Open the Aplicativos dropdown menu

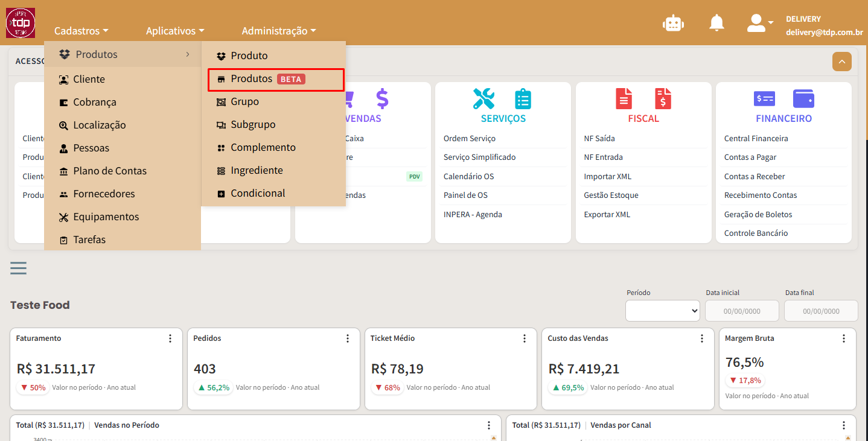tap(175, 31)
